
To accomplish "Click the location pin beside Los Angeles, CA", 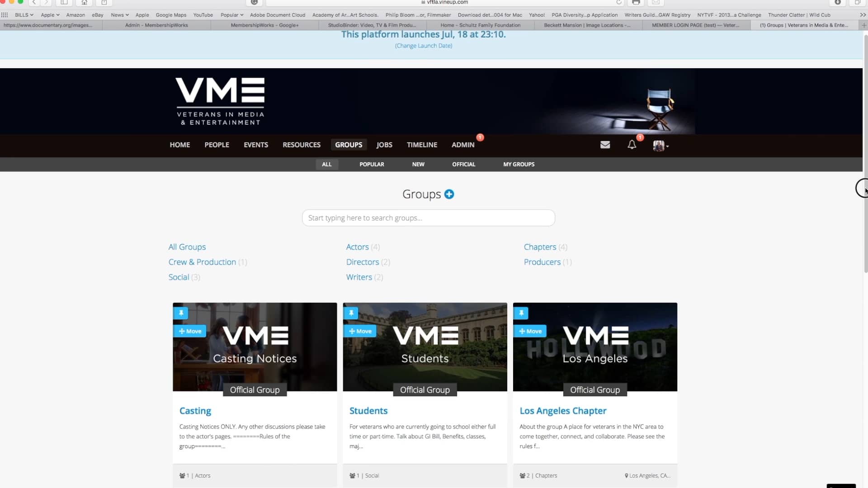I will [x=626, y=475].
